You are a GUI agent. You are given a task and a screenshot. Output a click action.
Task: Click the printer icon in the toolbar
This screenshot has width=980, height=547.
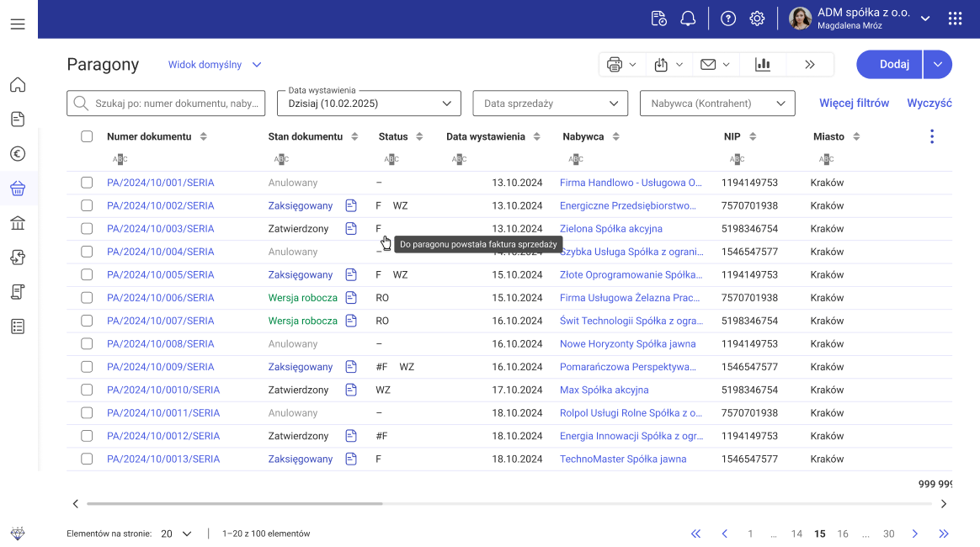(615, 65)
